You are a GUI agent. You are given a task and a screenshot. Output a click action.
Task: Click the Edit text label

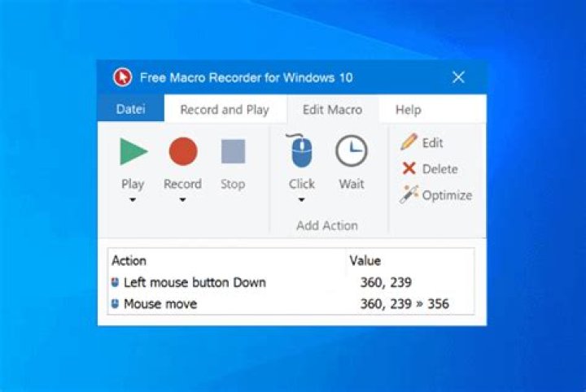pyautogui.click(x=432, y=142)
